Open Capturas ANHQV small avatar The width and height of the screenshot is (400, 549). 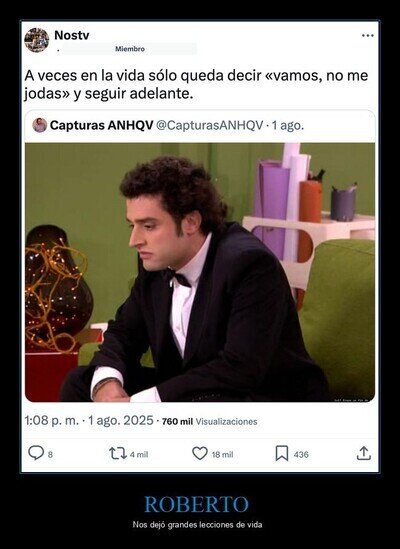[40, 125]
